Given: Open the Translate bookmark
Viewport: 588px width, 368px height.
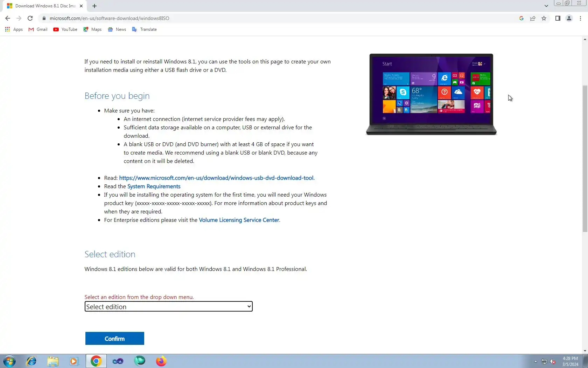Looking at the screenshot, I should pyautogui.click(x=144, y=29).
